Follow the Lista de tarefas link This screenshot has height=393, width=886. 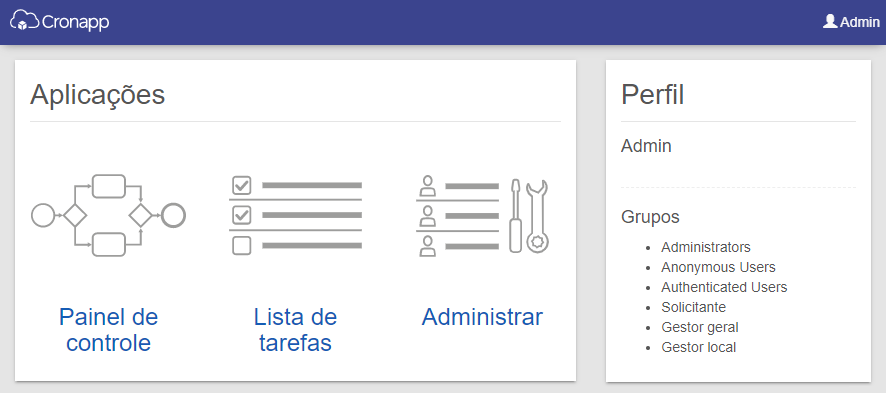(x=295, y=330)
